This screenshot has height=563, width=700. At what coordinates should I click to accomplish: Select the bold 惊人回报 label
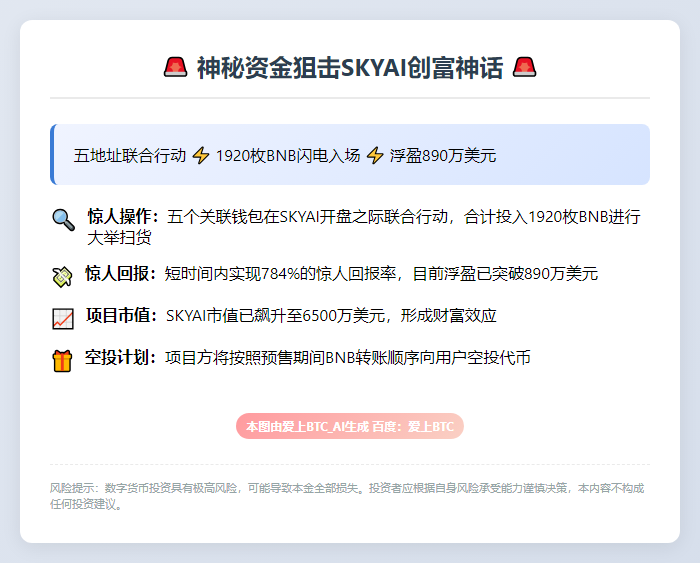(120, 273)
